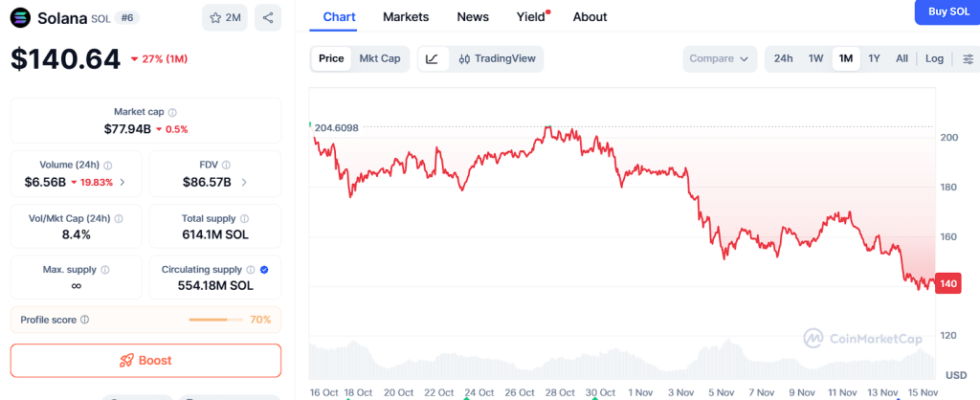Click the Profile score progress bar
Viewport: 980px width, 400px height.
click(x=216, y=320)
